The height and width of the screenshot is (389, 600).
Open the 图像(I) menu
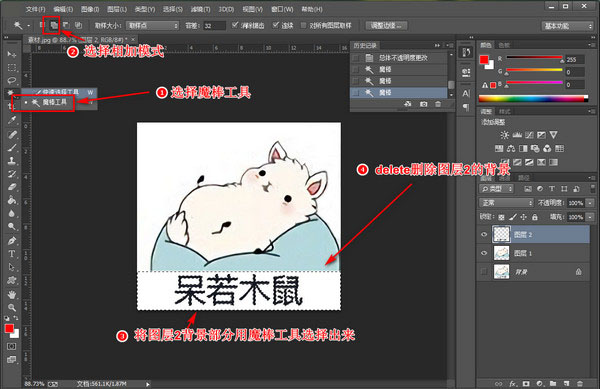click(90, 9)
